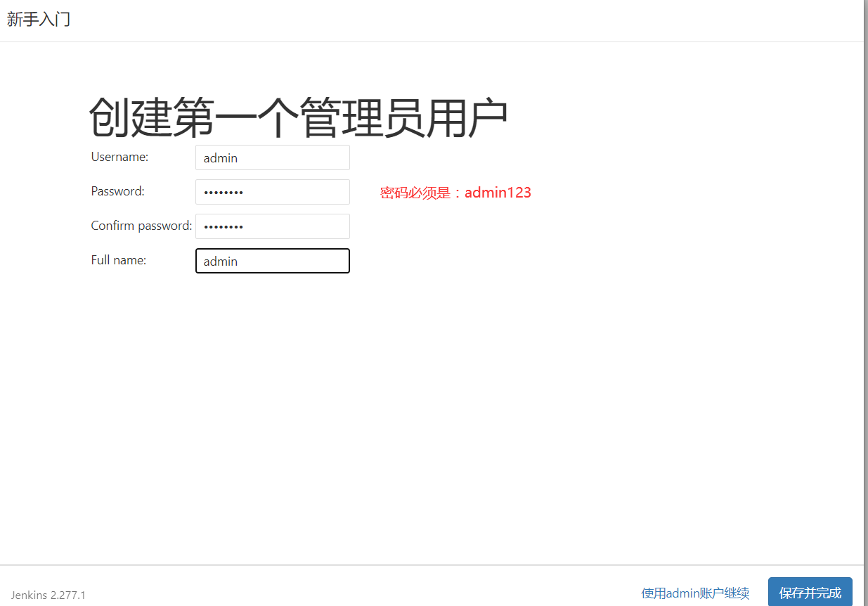Click the Confirm password: label
This screenshot has width=868, height=606.
click(141, 226)
